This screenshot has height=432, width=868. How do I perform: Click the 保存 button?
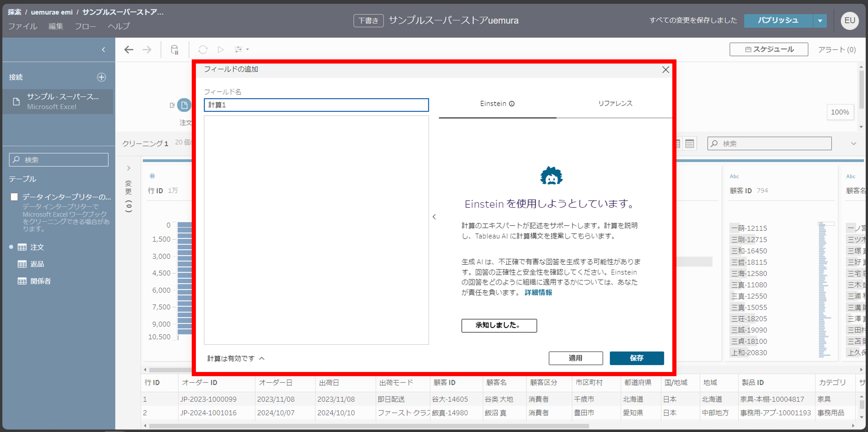(637, 358)
